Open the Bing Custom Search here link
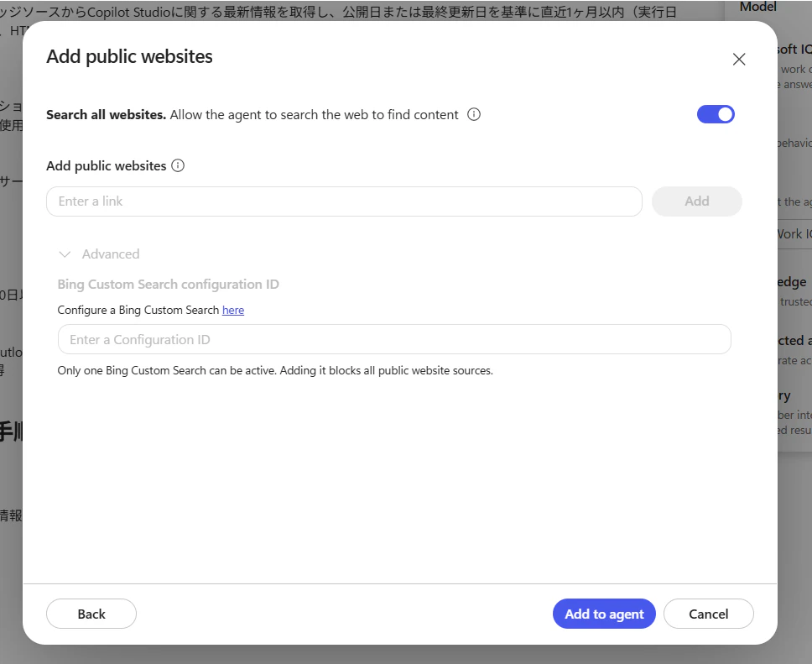This screenshot has height=664, width=812. [x=233, y=310]
